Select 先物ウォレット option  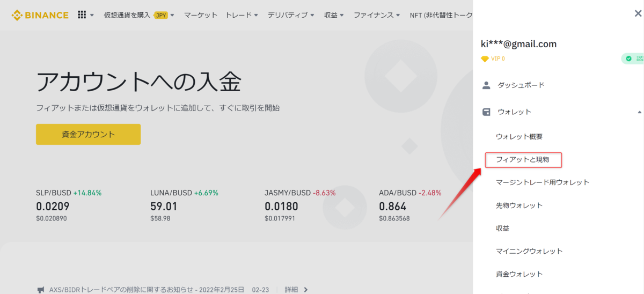point(519,205)
